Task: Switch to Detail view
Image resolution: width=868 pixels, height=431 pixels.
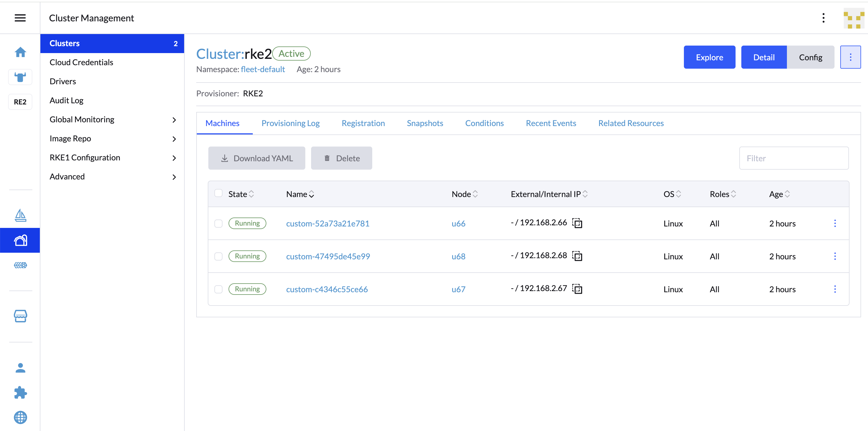Action: [x=764, y=57]
